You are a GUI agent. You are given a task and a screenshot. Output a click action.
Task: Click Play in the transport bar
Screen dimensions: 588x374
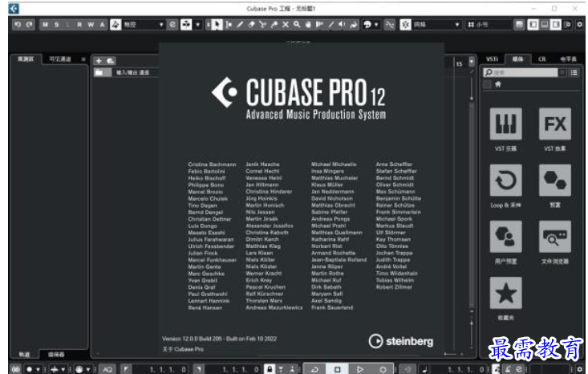click(360, 369)
